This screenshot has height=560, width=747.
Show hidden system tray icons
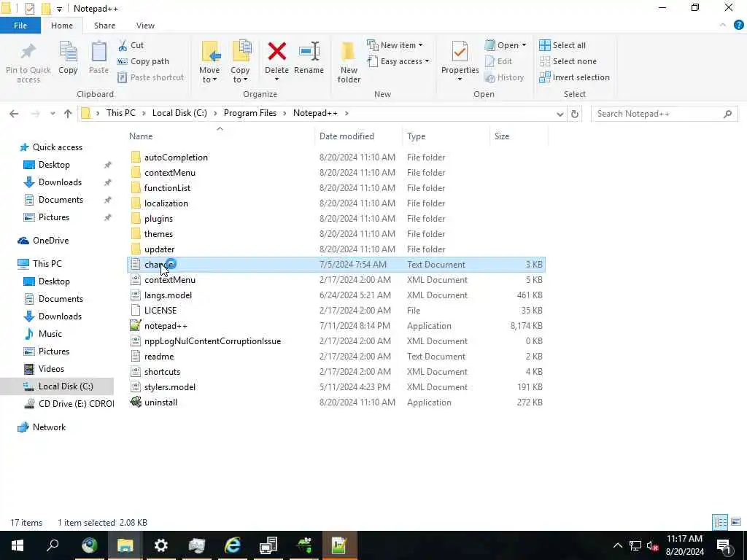point(617,545)
